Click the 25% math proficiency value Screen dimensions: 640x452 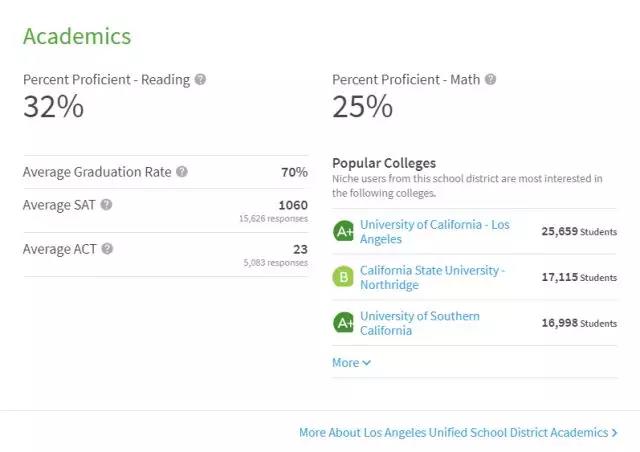pos(362,107)
